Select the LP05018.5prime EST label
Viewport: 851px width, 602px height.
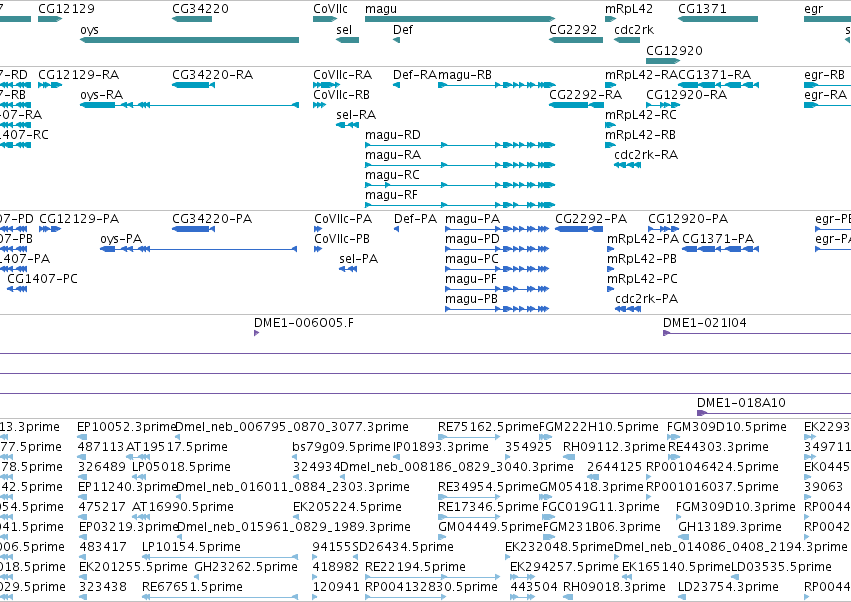click(x=182, y=467)
